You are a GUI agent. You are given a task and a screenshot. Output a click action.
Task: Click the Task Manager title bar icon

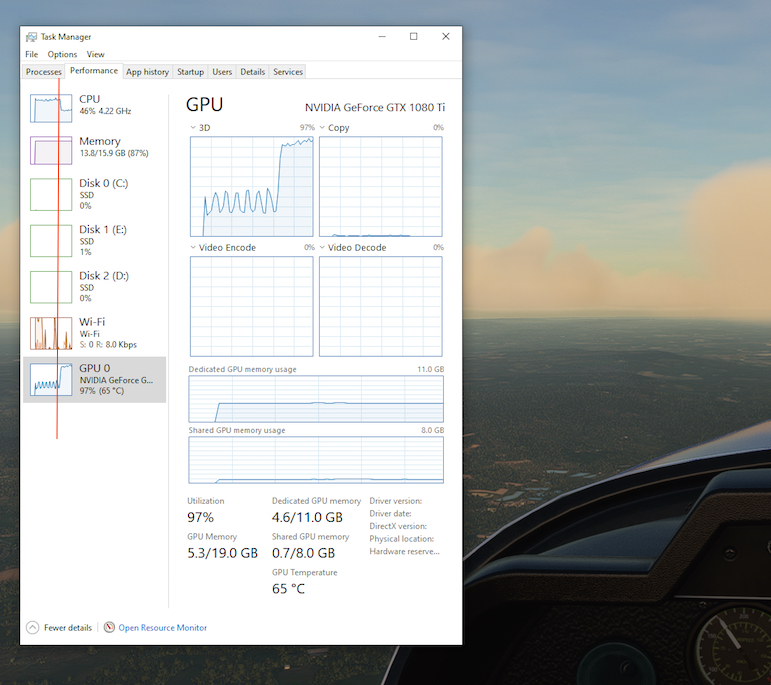pos(31,37)
